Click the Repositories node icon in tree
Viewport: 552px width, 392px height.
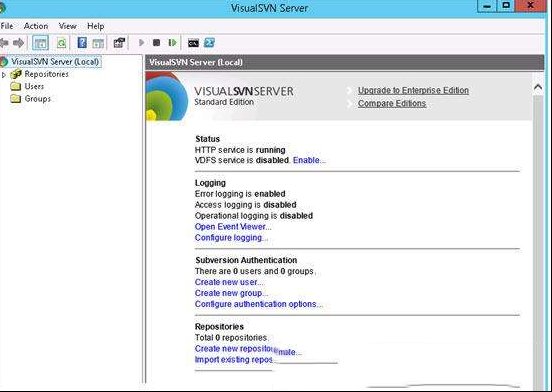(16, 74)
